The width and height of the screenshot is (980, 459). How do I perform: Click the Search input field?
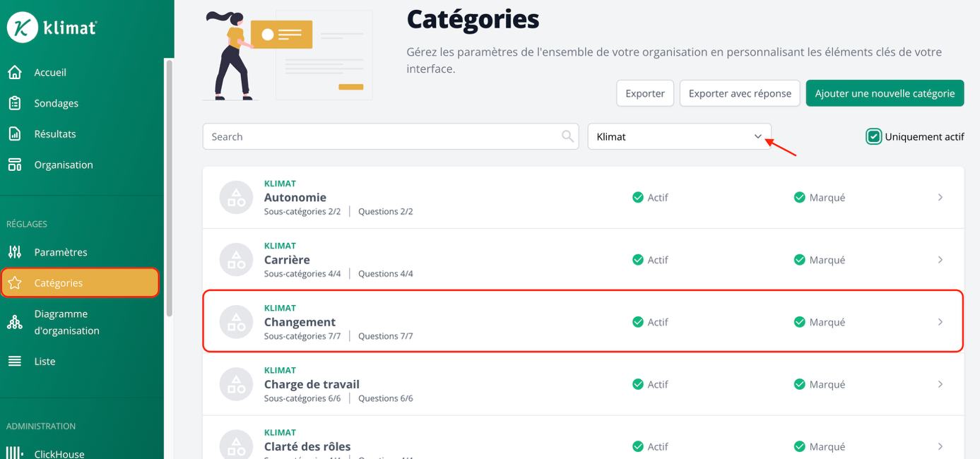pos(382,136)
